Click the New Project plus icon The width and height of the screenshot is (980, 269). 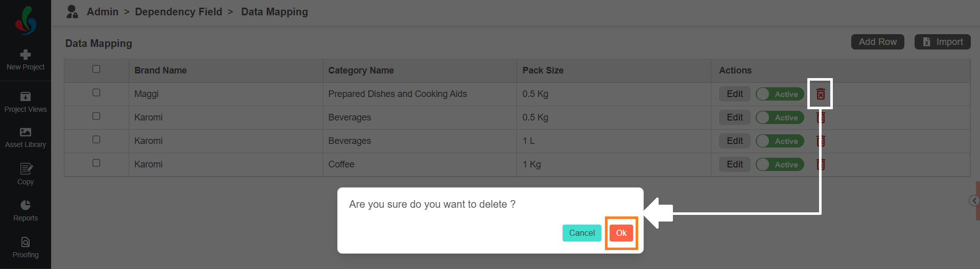click(x=26, y=55)
